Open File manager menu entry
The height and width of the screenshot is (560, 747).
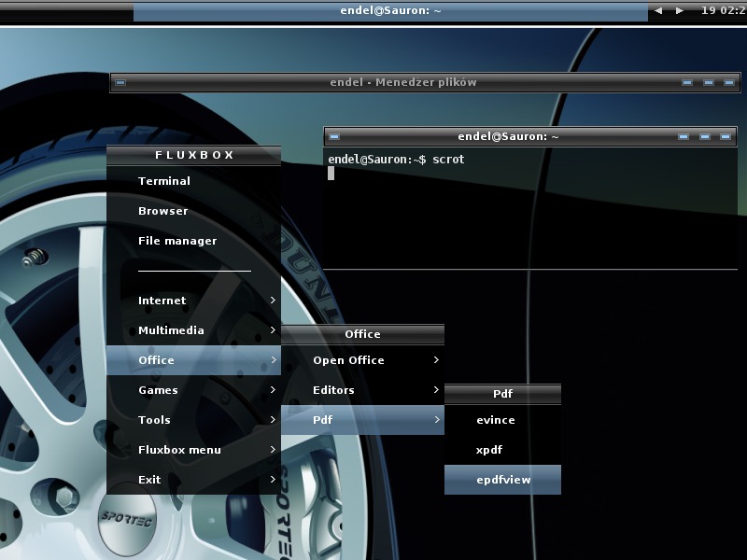point(193,241)
